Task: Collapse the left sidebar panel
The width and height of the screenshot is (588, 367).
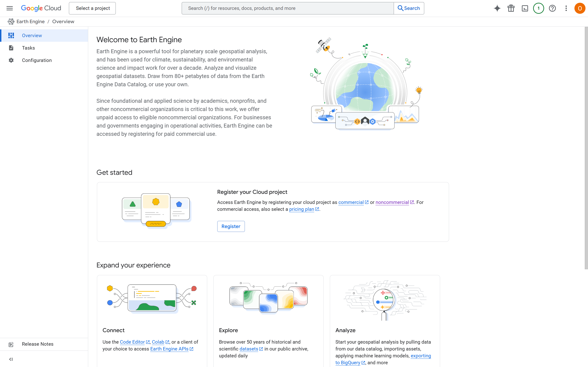Action: [11, 359]
